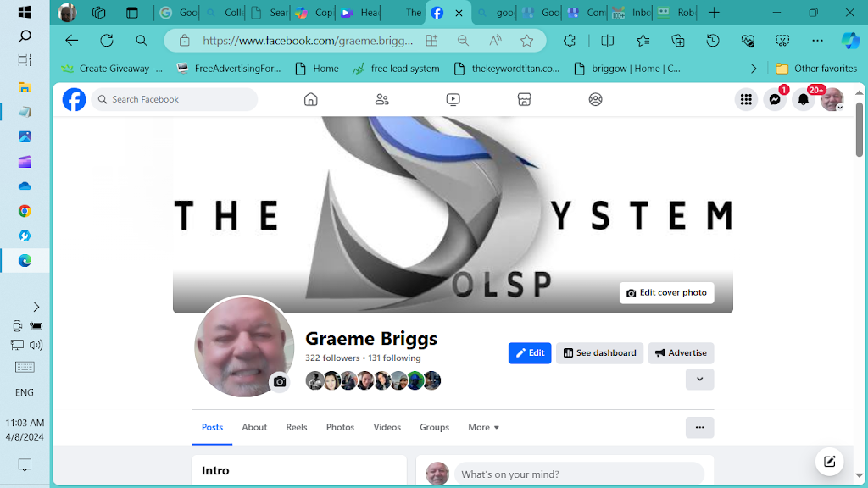Open Chrome from the taskbar

tap(25, 211)
